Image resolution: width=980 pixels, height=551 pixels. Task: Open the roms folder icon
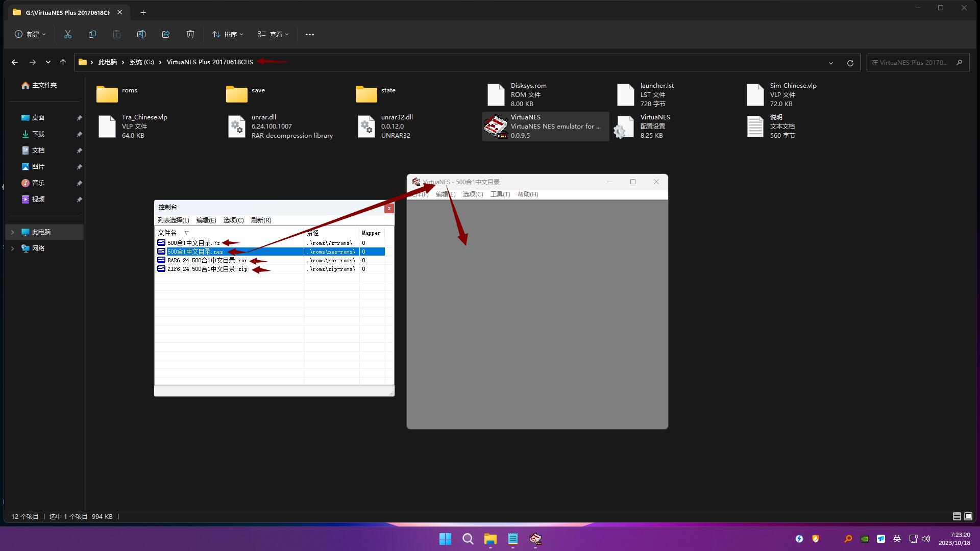(x=107, y=94)
